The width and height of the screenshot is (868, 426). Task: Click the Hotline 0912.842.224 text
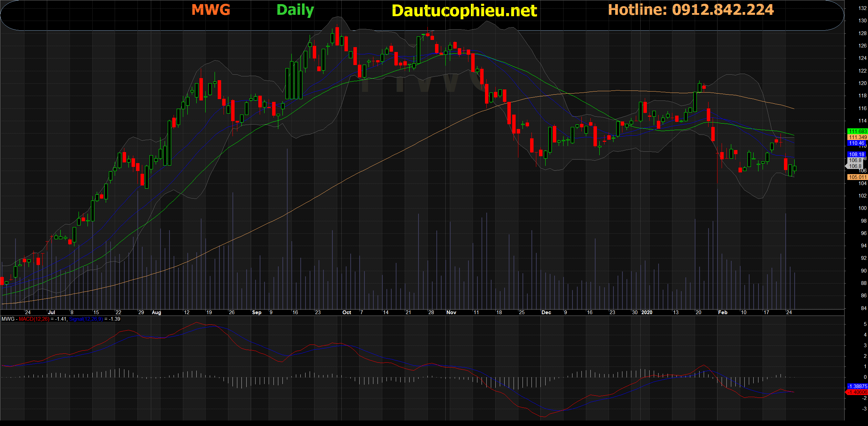point(691,10)
